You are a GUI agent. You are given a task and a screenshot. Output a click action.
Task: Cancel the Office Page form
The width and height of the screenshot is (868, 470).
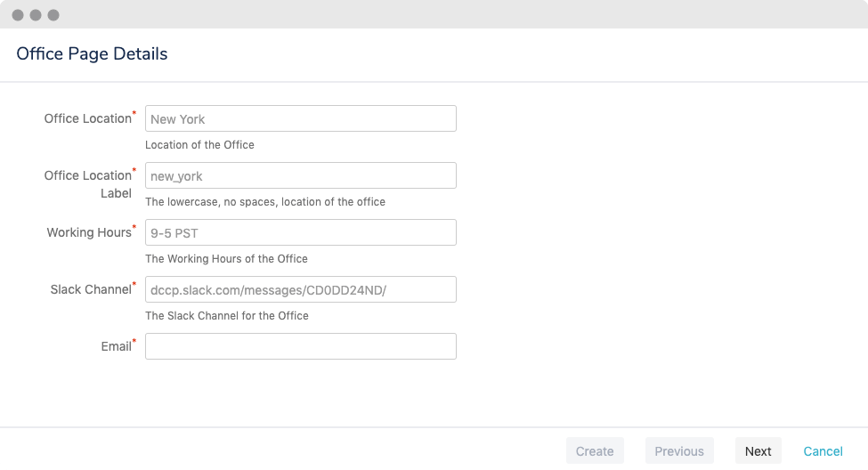point(823,451)
